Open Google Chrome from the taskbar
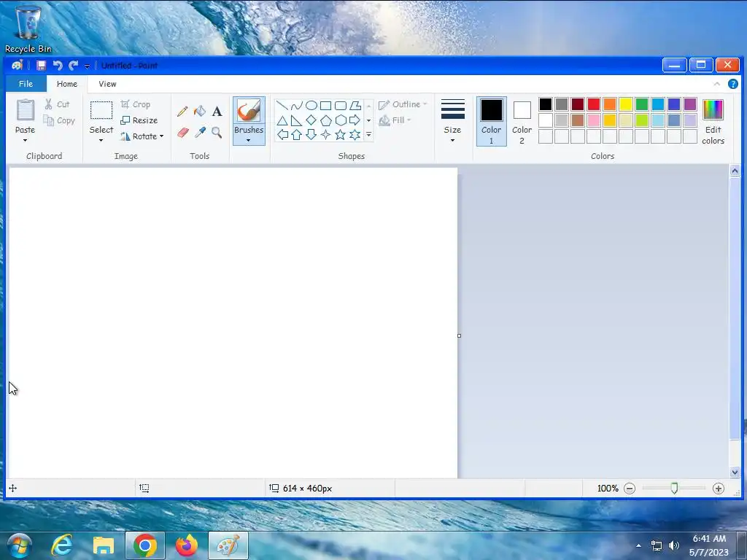Viewport: 747px width, 560px height. 145,545
